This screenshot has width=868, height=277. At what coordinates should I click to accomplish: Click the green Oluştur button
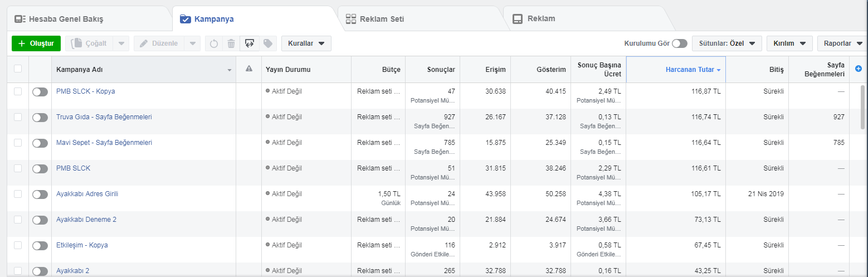(36, 43)
